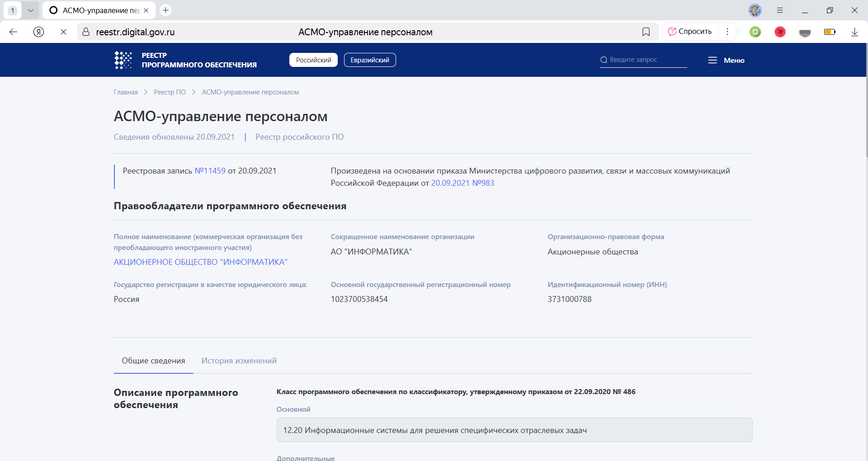Click the lock icon in address bar

[x=85, y=32]
